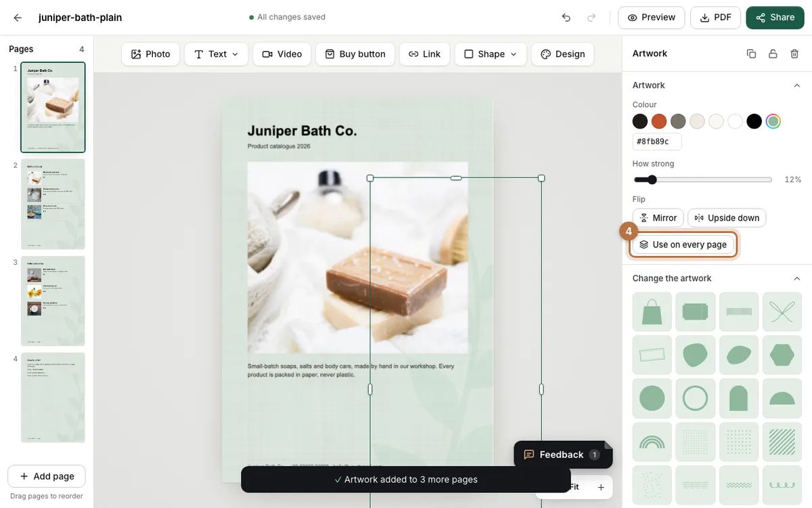Toggle Mirror flip
Viewport: 812px width, 508px height.
coord(658,218)
